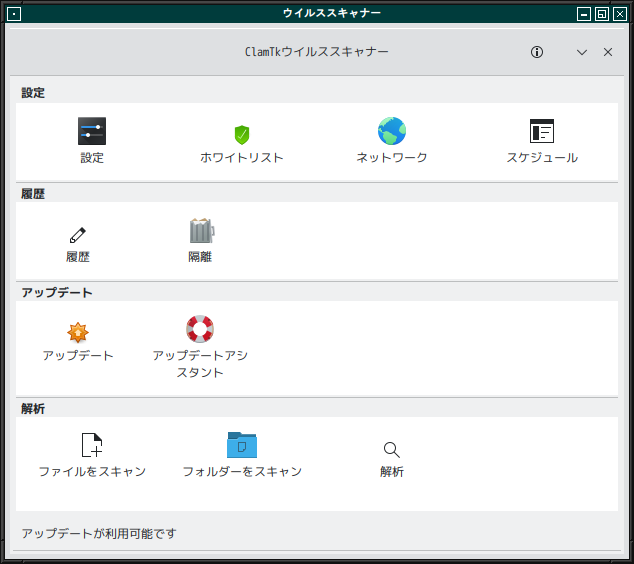The image size is (634, 564).
Task: Open the 隔離 quarantine bin icon
Action: (202, 230)
